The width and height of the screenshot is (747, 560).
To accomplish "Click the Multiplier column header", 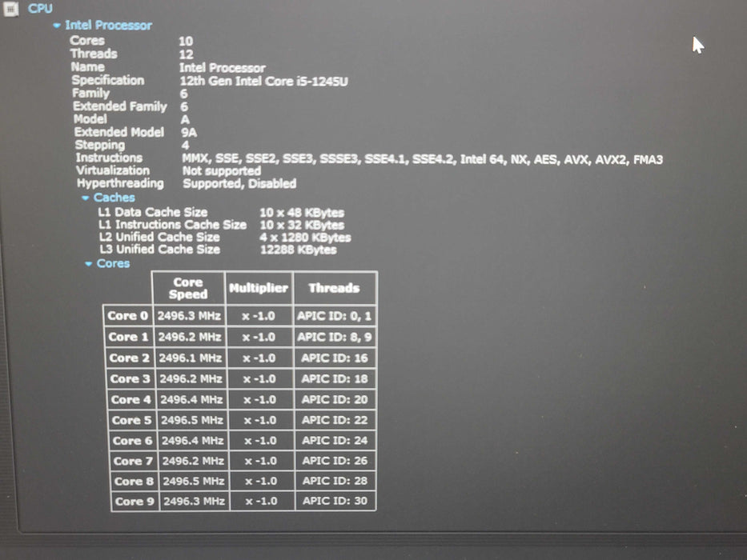I will point(259,288).
